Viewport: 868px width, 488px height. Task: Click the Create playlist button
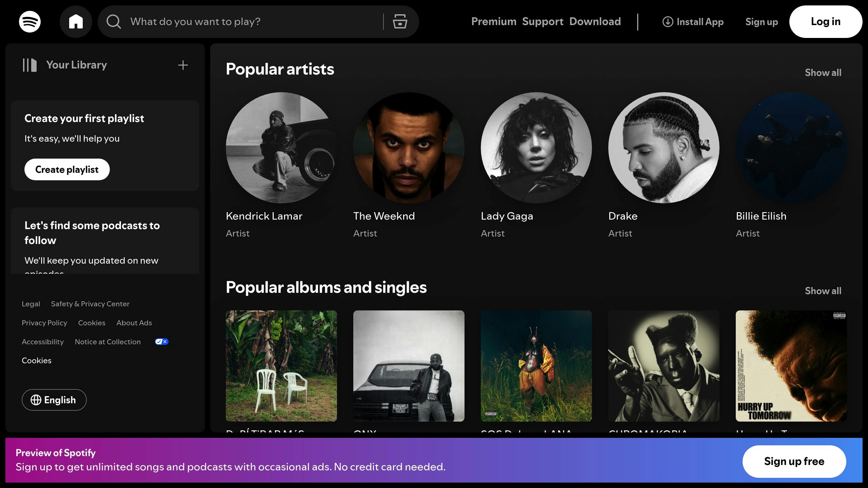[x=67, y=169]
